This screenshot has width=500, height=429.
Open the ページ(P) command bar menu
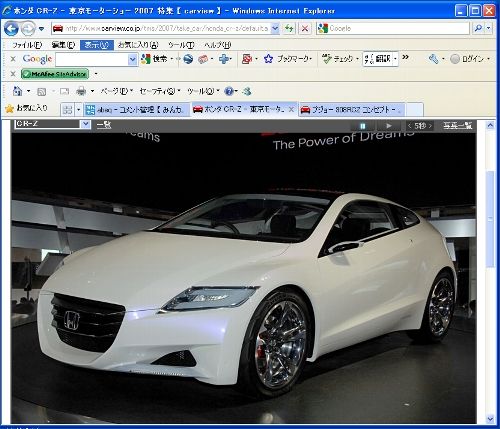pyautogui.click(x=117, y=91)
